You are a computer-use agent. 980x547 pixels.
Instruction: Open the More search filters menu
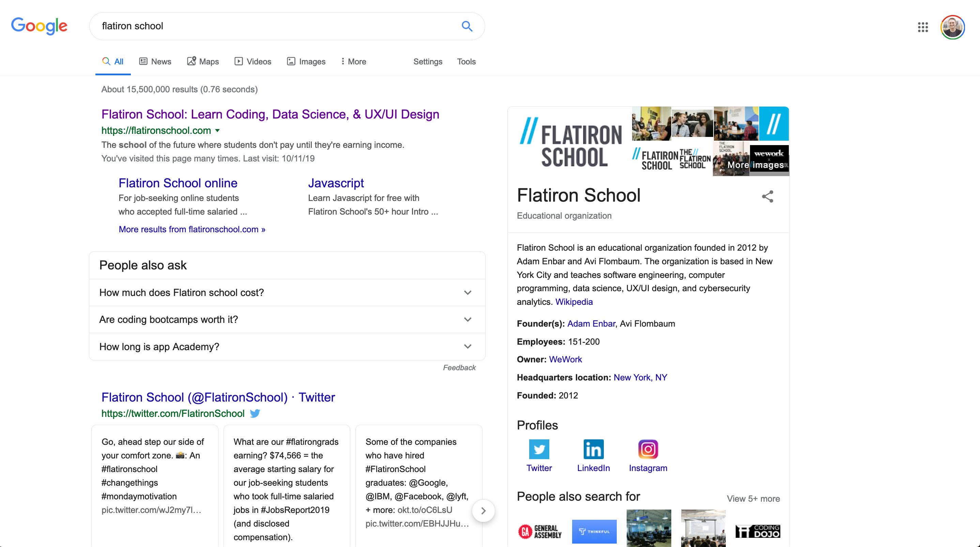click(x=353, y=61)
